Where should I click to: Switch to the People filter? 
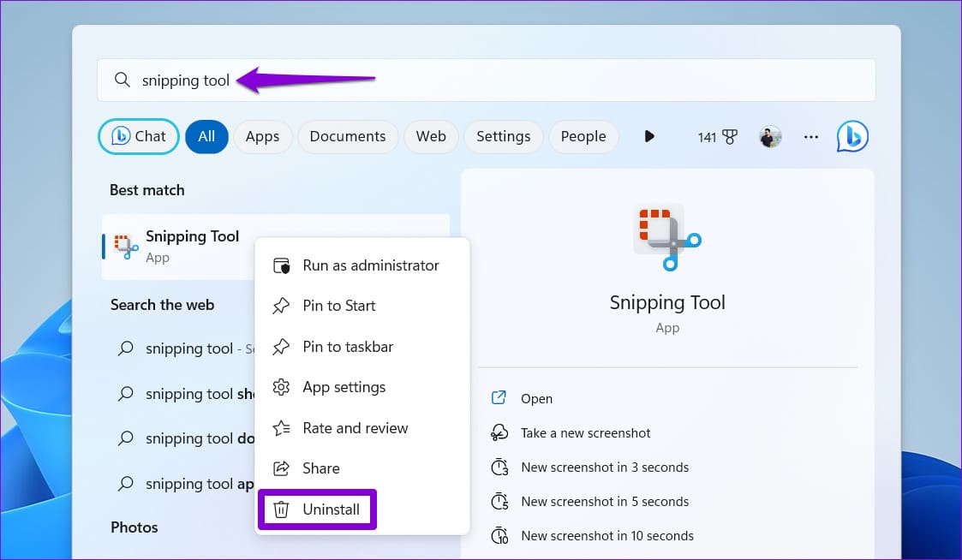pyautogui.click(x=583, y=136)
